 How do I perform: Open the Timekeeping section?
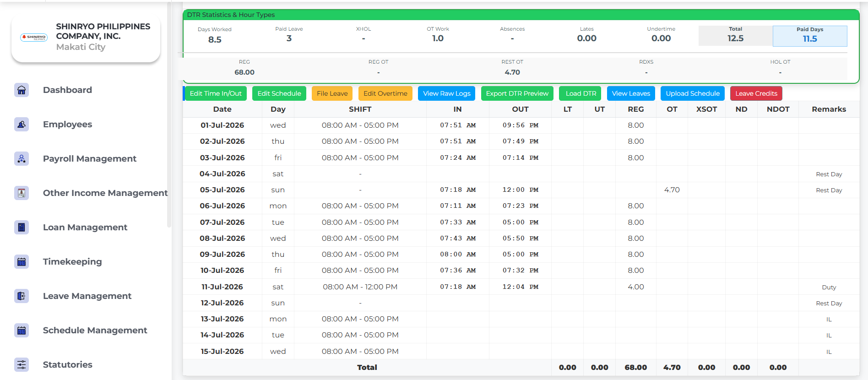point(72,262)
